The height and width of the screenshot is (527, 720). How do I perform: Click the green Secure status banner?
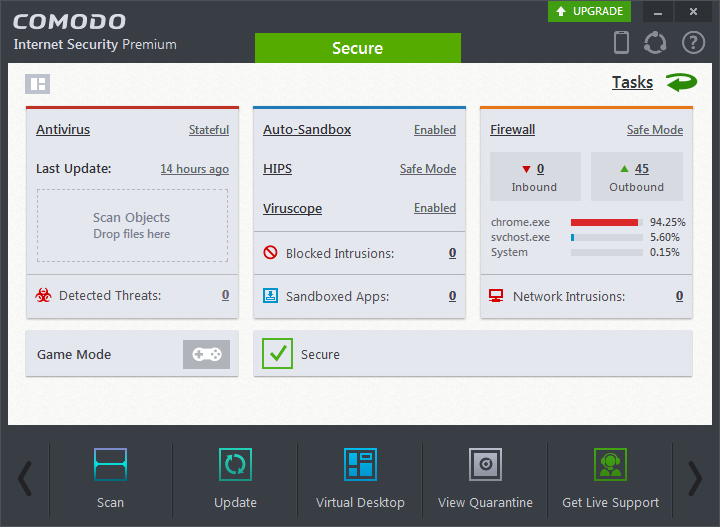pos(358,48)
